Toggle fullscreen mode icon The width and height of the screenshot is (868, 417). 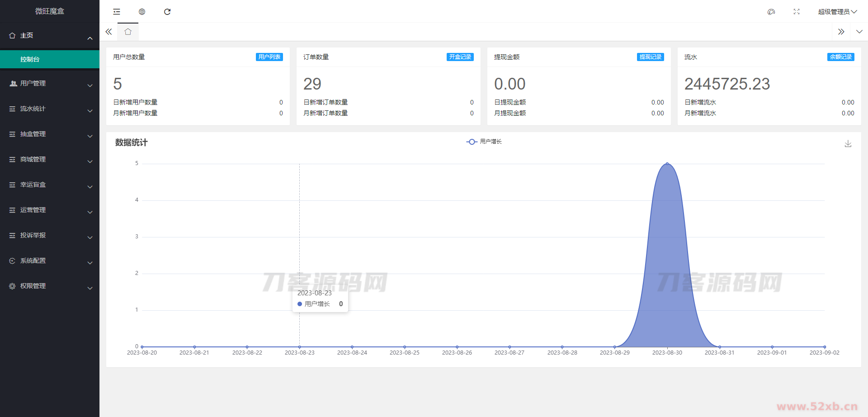click(x=797, y=12)
